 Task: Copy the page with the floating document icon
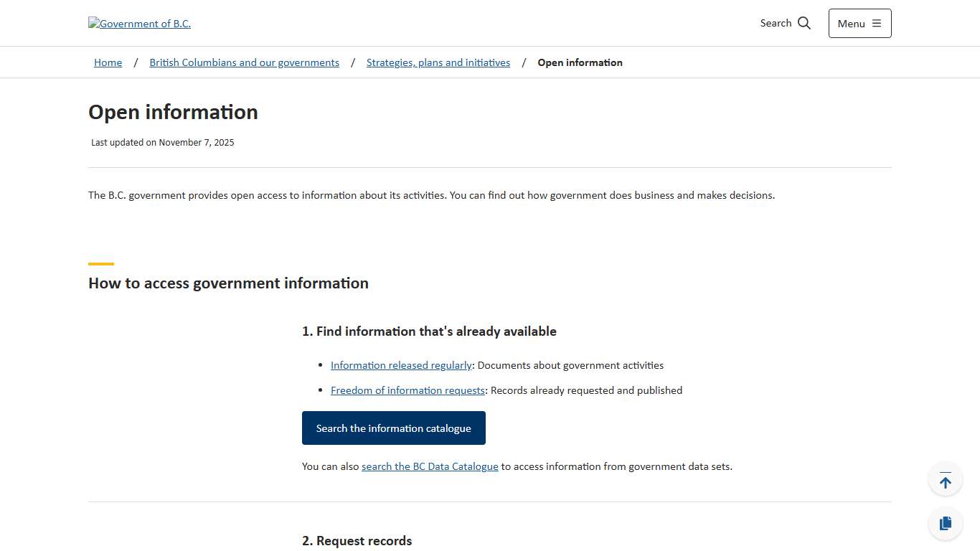(x=945, y=523)
